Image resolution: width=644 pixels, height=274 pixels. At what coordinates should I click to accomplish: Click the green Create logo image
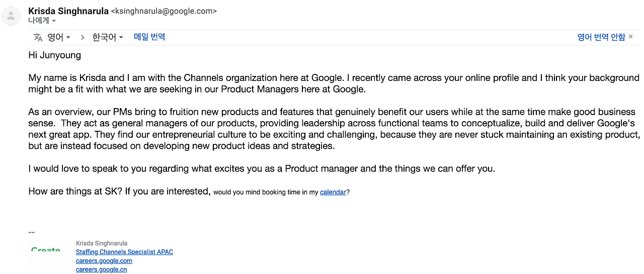pos(46,250)
